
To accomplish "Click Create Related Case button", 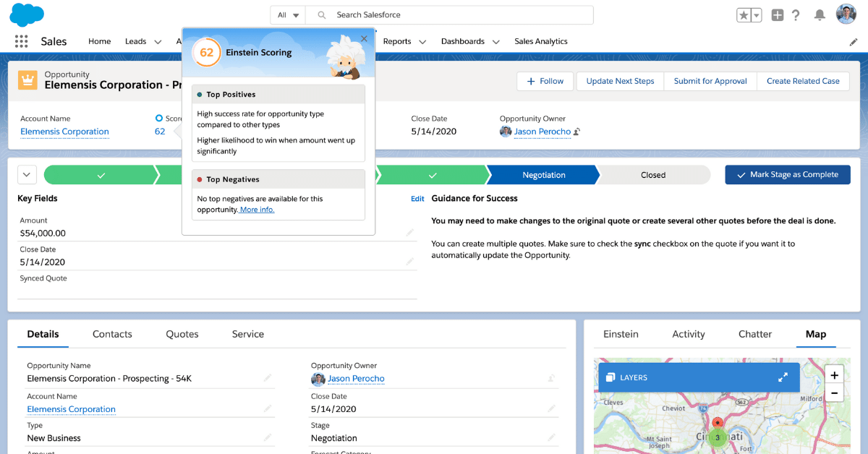I will [803, 81].
